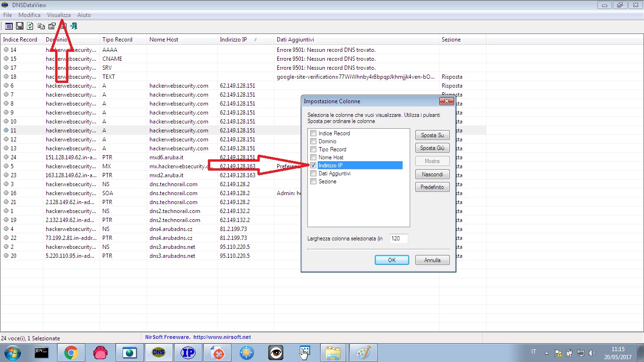The image size is (644, 362).
Task: Open Command Prompt from the taskbar
Action: pyautogui.click(x=42, y=352)
